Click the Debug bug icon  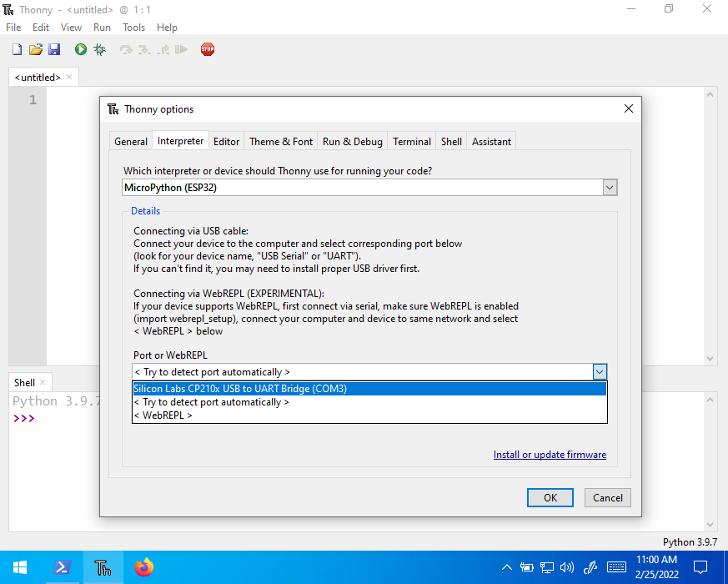[x=99, y=49]
